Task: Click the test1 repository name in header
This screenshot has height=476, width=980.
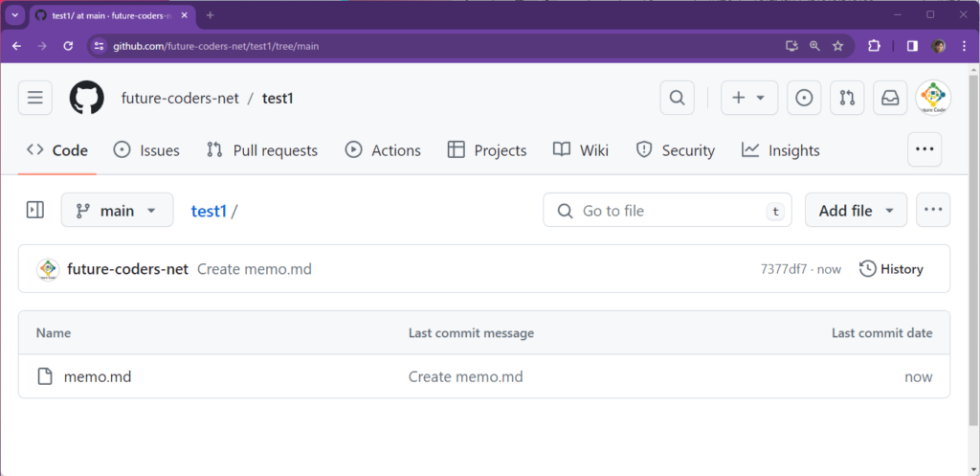Action: (x=278, y=99)
